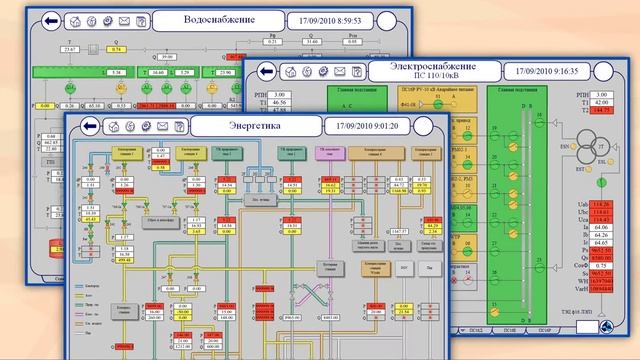Toggle breaker 12 in the Электроснабжение yellow panel
This screenshot has width=640, height=360.
click(468, 136)
